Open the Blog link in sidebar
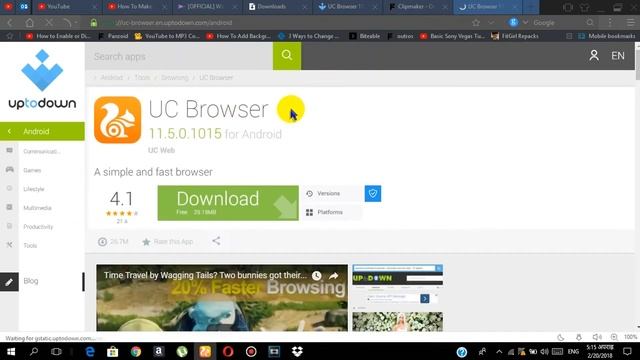This screenshot has height=360, width=640. tap(31, 281)
